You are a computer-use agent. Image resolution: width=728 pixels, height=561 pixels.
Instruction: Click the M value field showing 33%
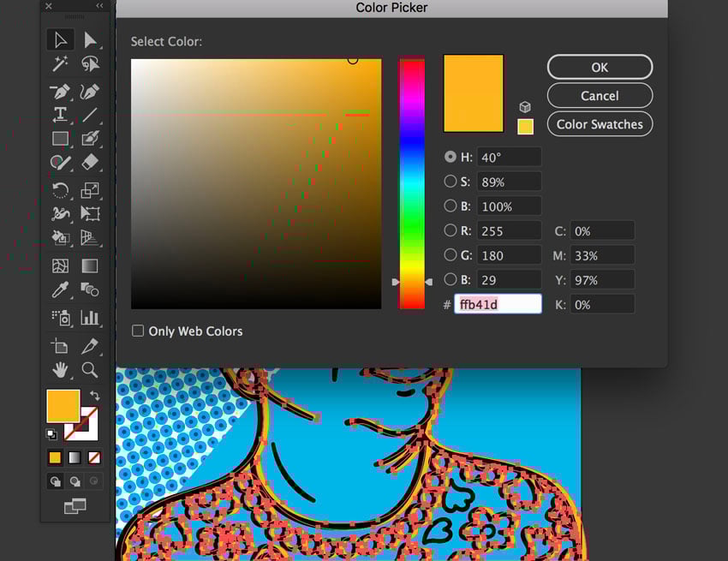(602, 255)
